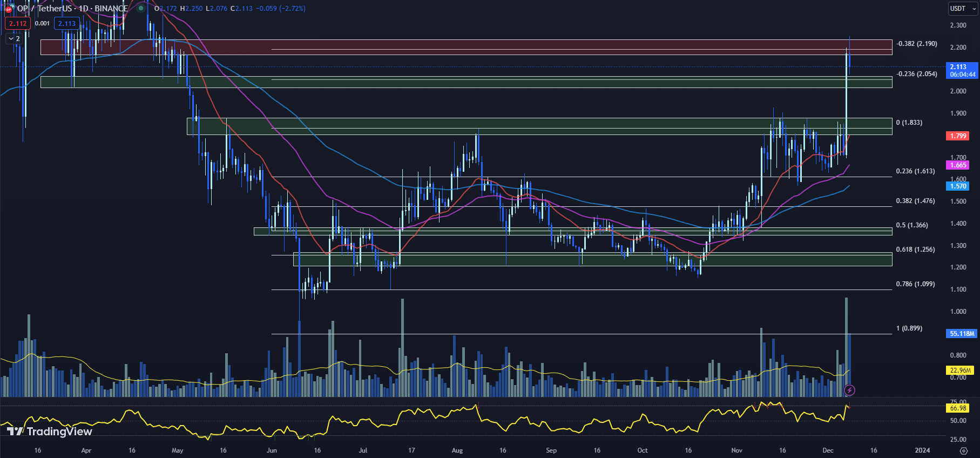Click the red 2.112 sell price button

tap(18, 24)
